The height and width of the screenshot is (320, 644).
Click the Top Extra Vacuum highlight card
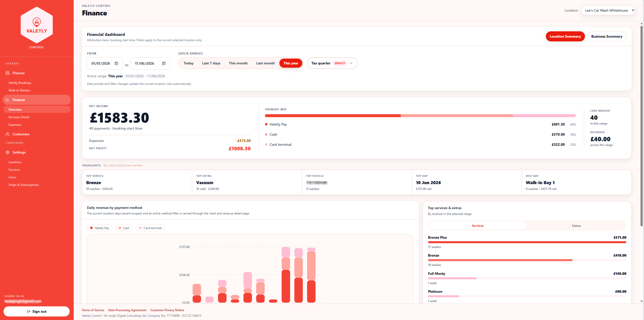tap(247, 182)
